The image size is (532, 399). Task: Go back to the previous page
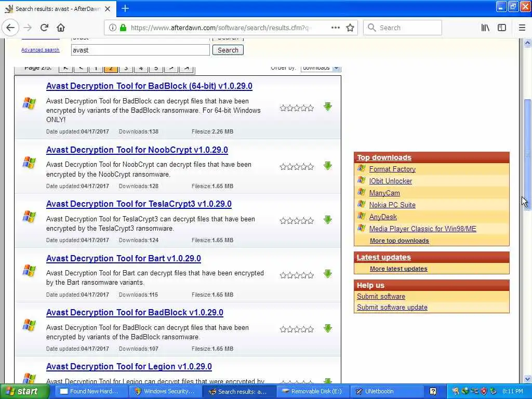[x=10, y=28]
